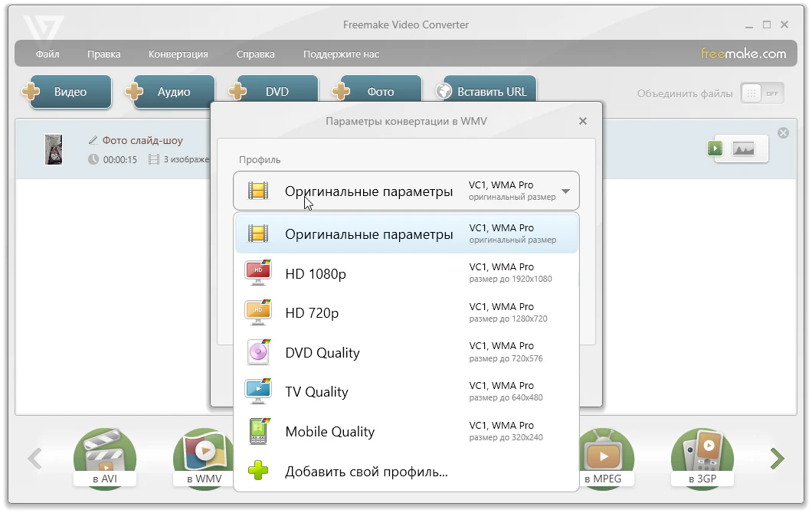Image resolution: width=812 pixels, height=513 pixels.
Task: Collapse the Профиль dropdown using its arrow
Action: coord(565,191)
